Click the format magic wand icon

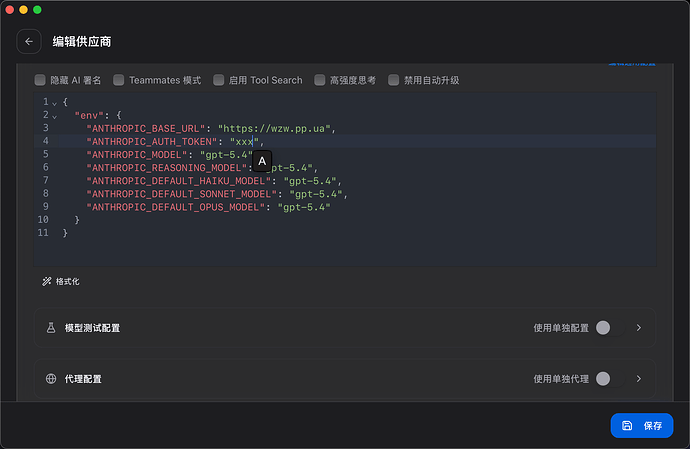coord(46,281)
